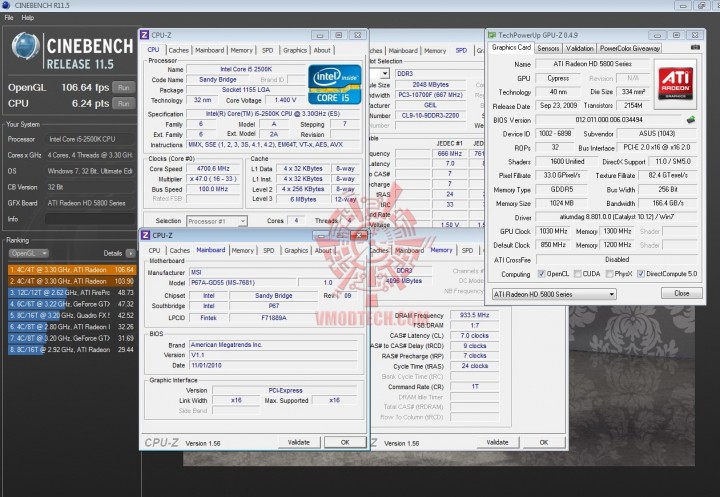Open the Sensors tab in GPU-Z
This screenshot has height=497, width=720.
(x=548, y=48)
